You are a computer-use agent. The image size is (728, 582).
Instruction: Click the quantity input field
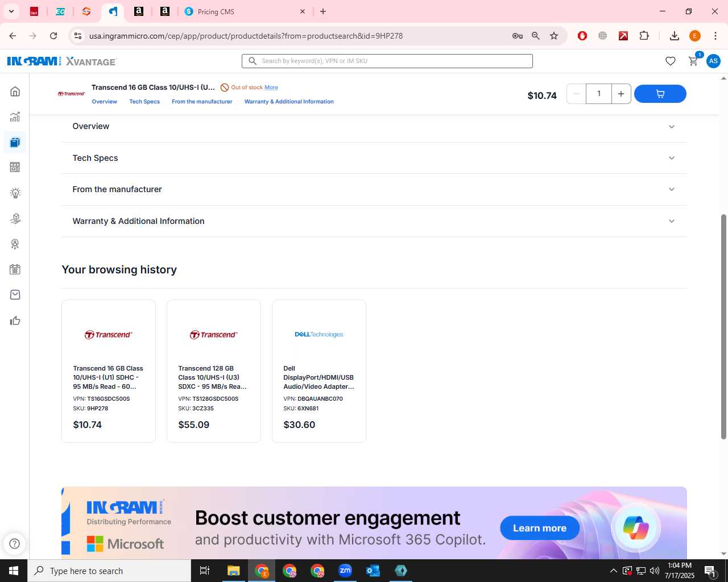point(599,94)
